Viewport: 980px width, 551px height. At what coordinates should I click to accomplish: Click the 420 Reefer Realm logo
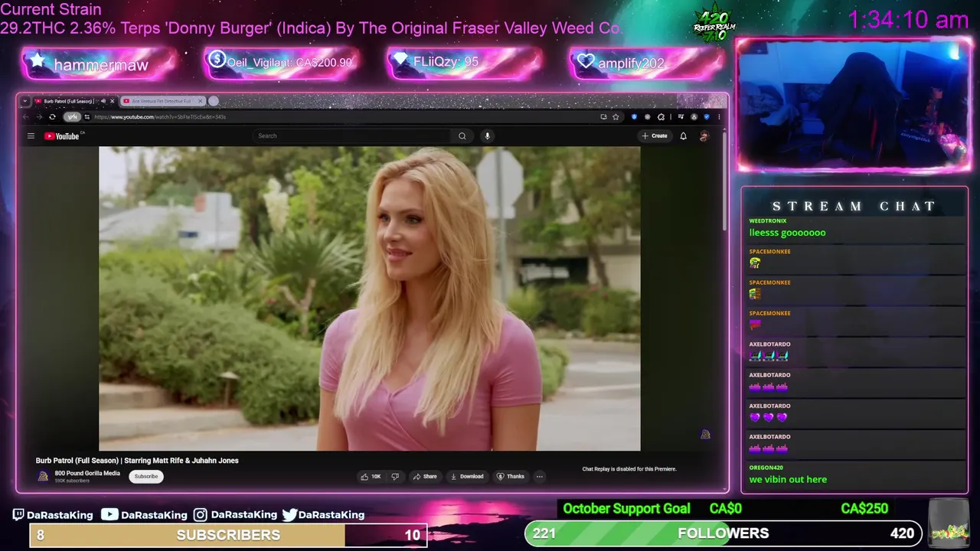click(x=714, y=24)
